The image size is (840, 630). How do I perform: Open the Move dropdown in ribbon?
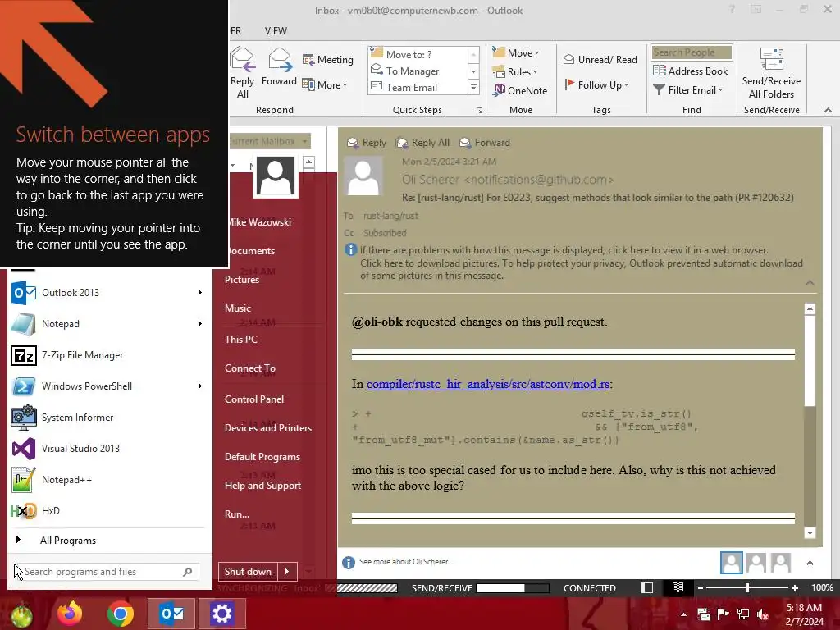tap(516, 52)
